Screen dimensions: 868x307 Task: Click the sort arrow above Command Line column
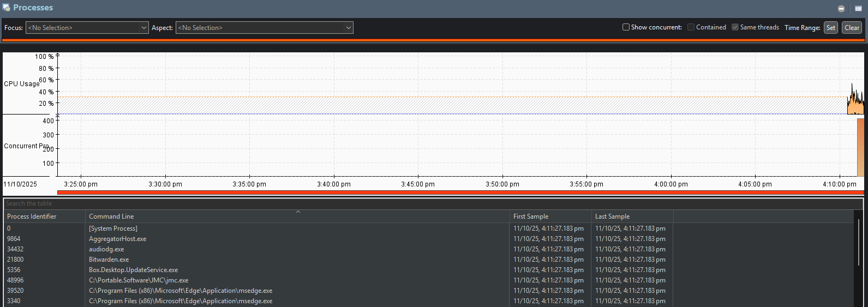coord(298,212)
